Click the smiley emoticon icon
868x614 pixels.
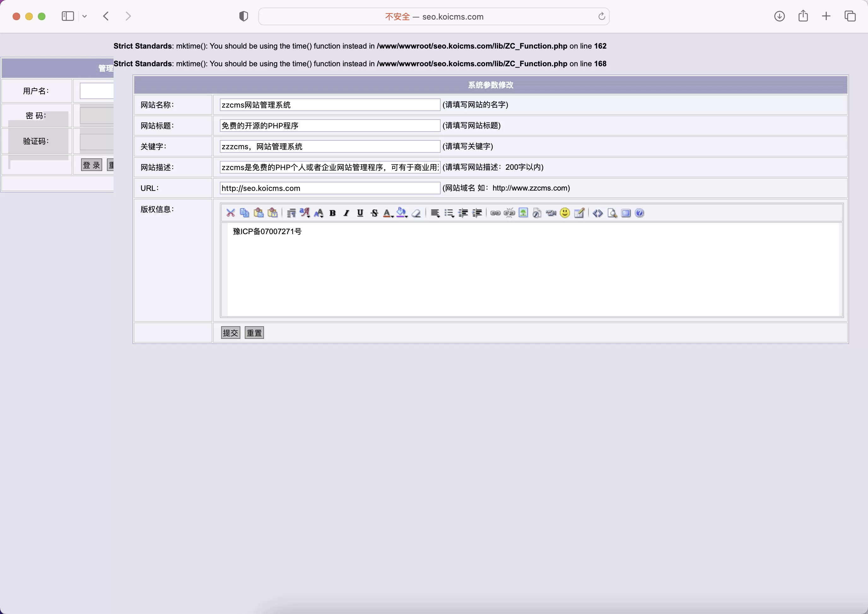coord(565,213)
